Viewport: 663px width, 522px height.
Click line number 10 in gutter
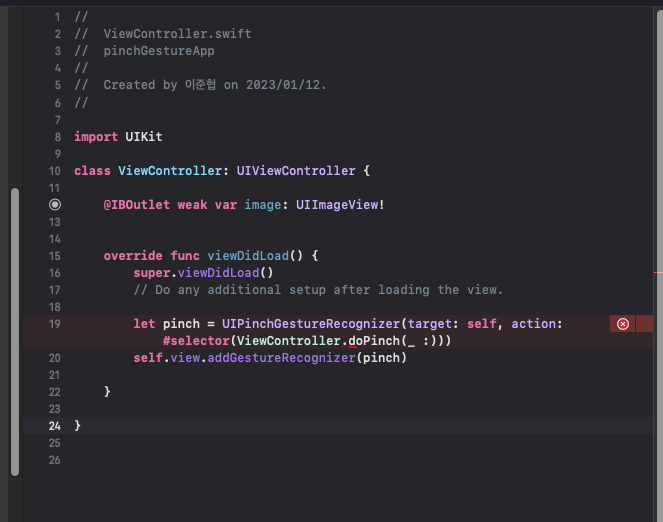[55, 171]
